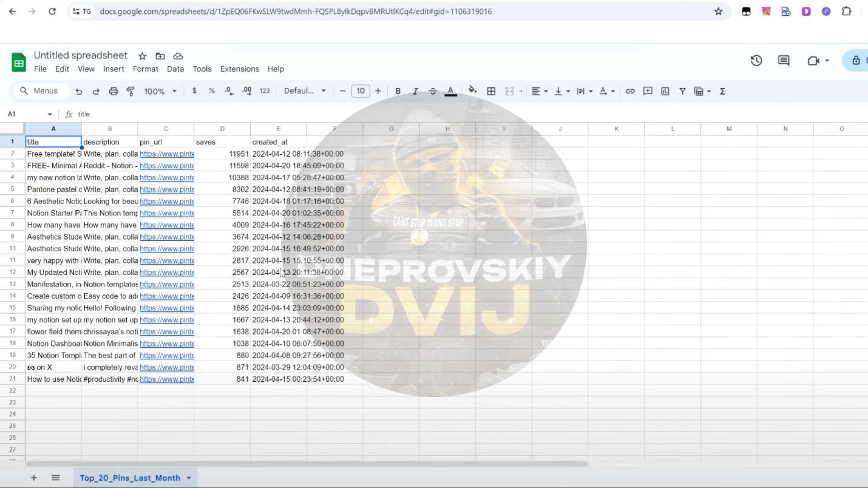Star the Untitled spreadsheet
The width and height of the screenshot is (868, 488).
click(x=143, y=56)
